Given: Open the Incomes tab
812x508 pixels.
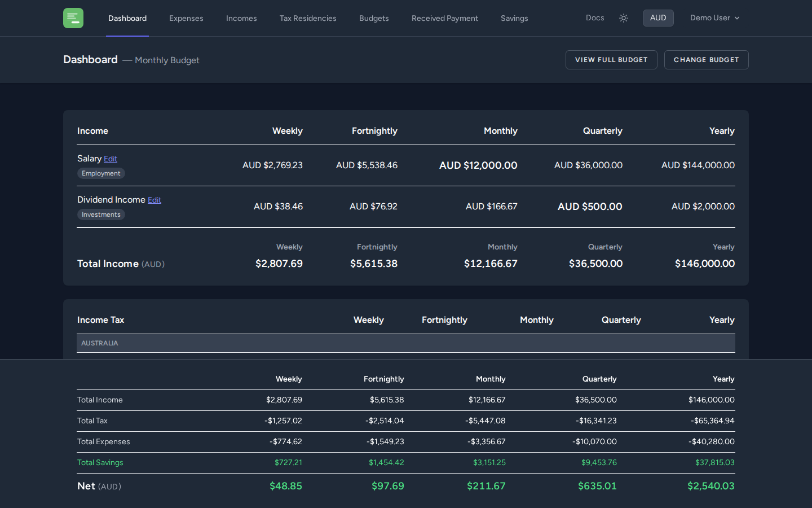Looking at the screenshot, I should 241,18.
